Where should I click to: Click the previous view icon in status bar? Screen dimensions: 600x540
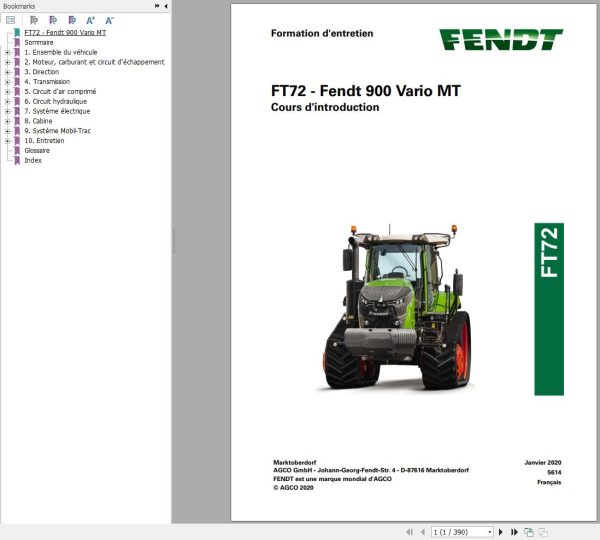(x=529, y=532)
